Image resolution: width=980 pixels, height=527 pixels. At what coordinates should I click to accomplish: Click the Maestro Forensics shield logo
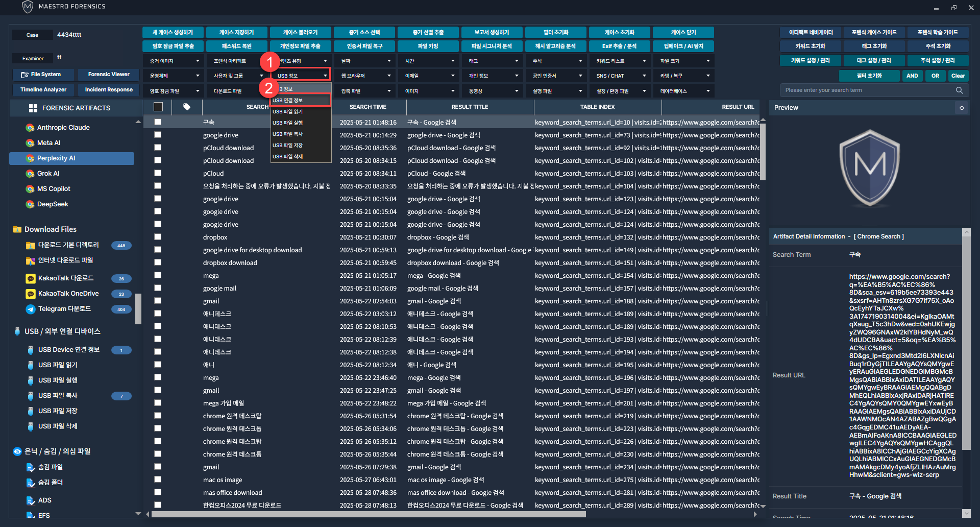28,7
